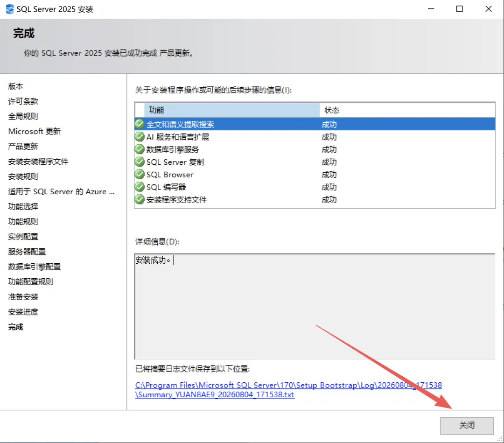
Task: Click 成功 status for 数据库引擎服务
Action: (x=329, y=149)
